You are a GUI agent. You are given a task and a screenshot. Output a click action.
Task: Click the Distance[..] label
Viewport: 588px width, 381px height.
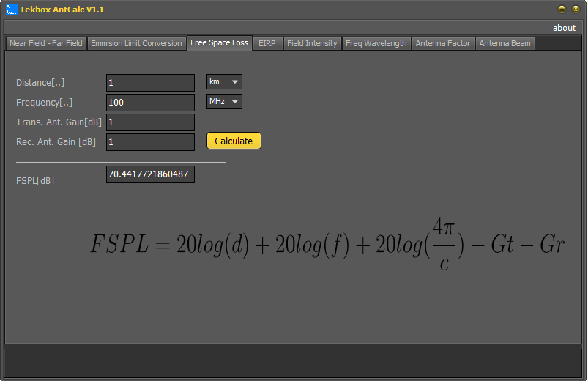40,83
